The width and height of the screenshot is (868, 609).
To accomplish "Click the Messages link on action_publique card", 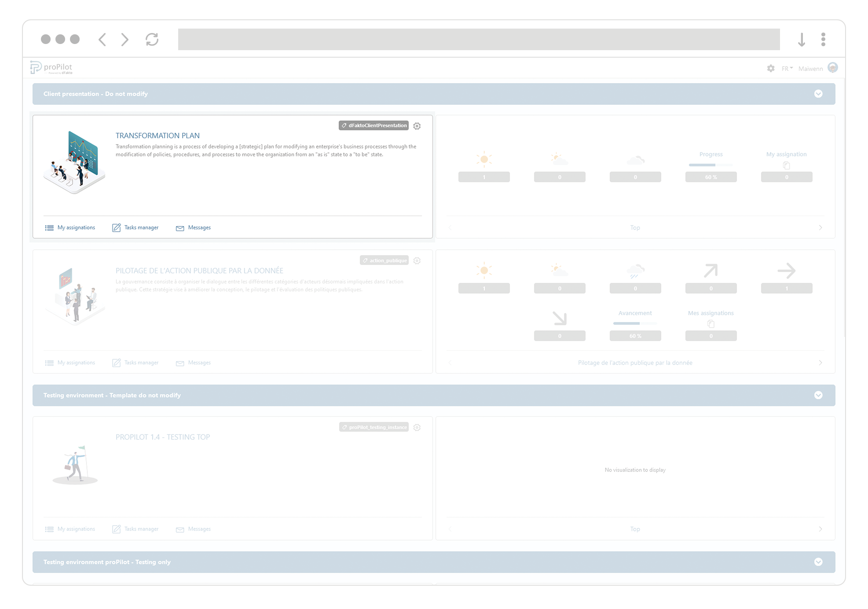I will pyautogui.click(x=199, y=363).
